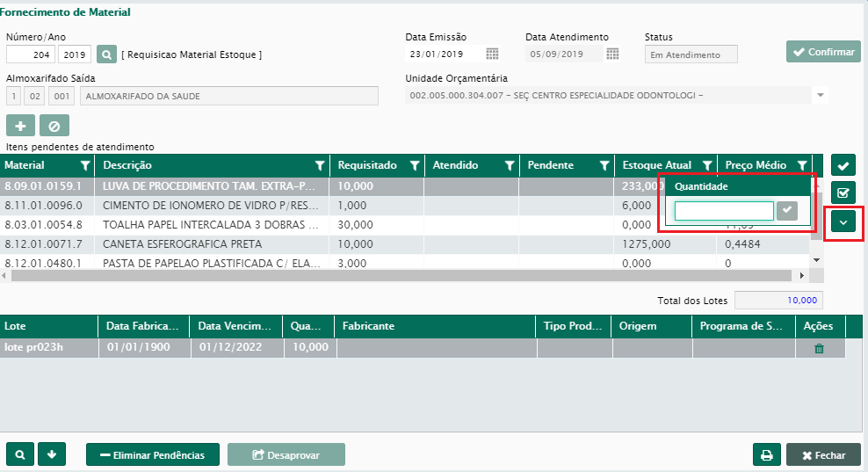Click Almoxarifado code field 001
The width and height of the screenshot is (868, 472).
62,96
